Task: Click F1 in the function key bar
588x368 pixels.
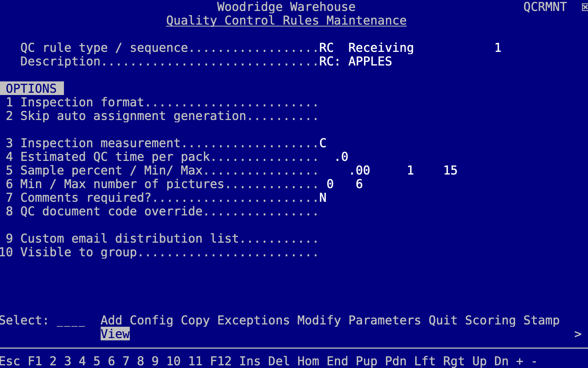Action: click(35, 361)
